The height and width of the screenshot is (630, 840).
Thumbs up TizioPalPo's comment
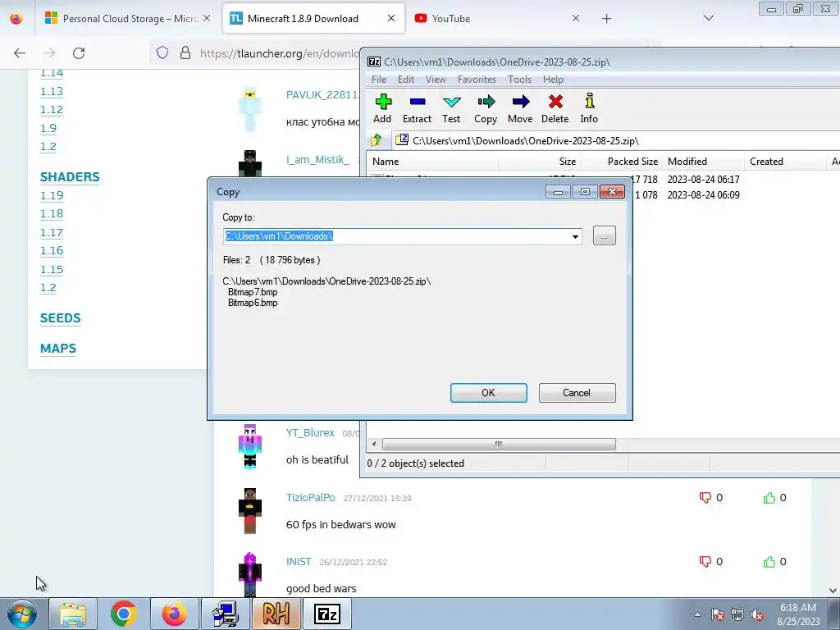pyautogui.click(x=769, y=498)
